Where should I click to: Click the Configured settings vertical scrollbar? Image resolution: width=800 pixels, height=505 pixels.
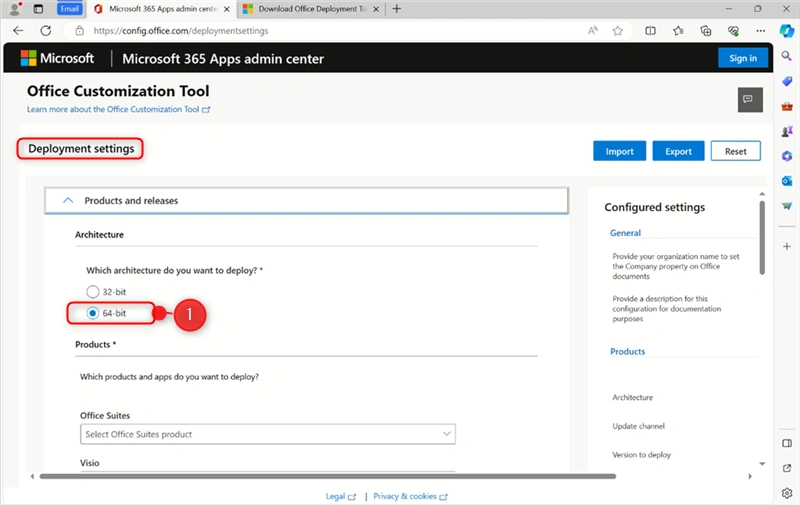tap(762, 237)
